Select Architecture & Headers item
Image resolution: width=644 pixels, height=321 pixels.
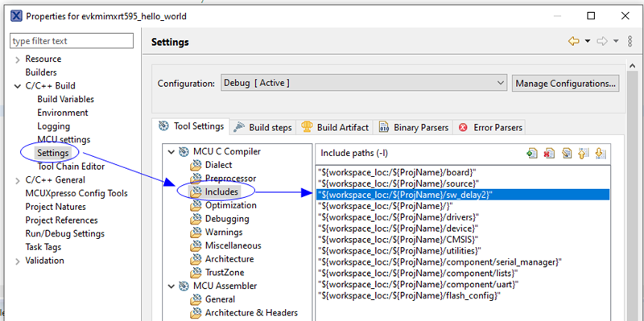tap(251, 313)
